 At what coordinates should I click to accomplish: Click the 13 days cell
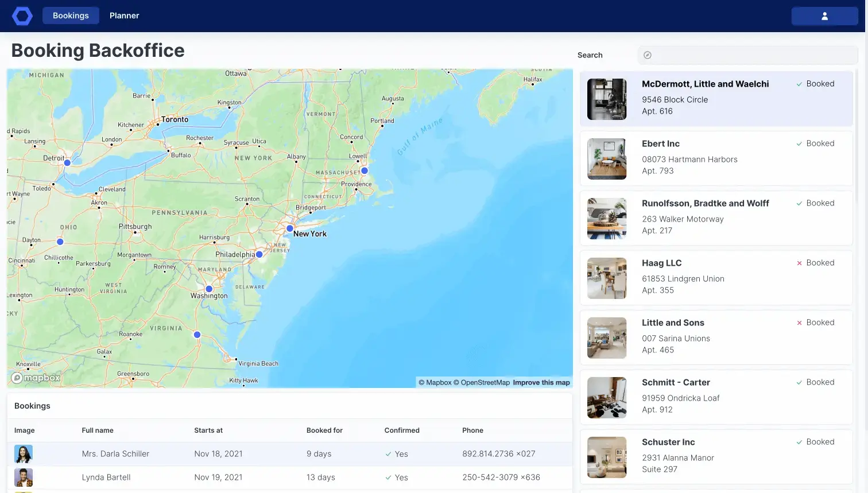(x=320, y=478)
